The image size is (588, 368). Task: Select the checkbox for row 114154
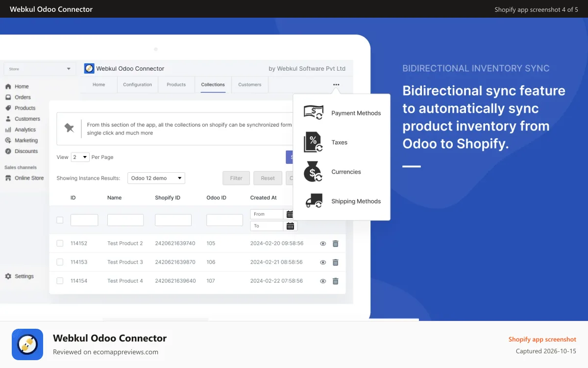(x=60, y=281)
